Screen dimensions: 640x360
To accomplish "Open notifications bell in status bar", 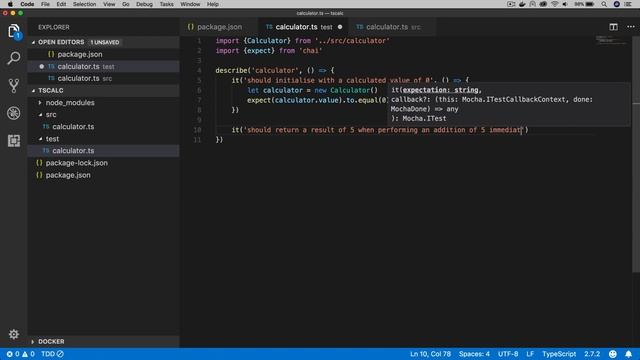I will (628, 354).
